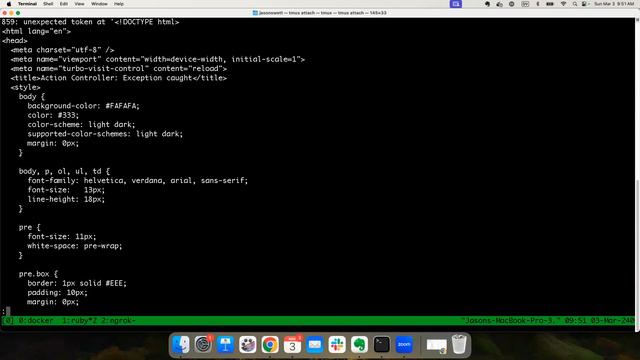Click the colon prompt cursor line
This screenshot has width=640, height=360.
point(6,311)
